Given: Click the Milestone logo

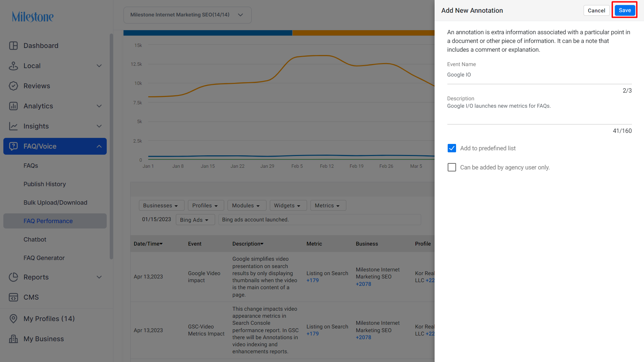Looking at the screenshot, I should pos(33,16).
